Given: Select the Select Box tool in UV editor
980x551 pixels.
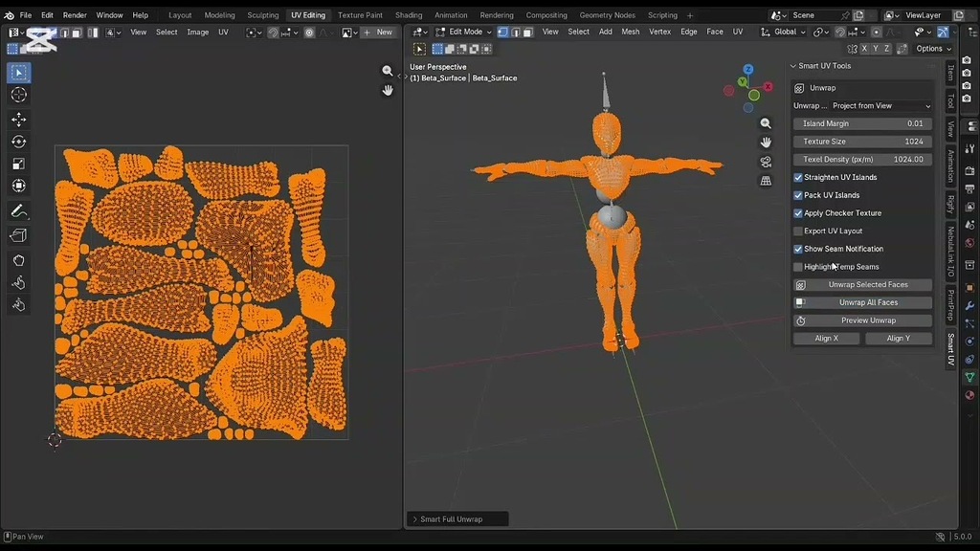Looking at the screenshot, I should [x=19, y=73].
